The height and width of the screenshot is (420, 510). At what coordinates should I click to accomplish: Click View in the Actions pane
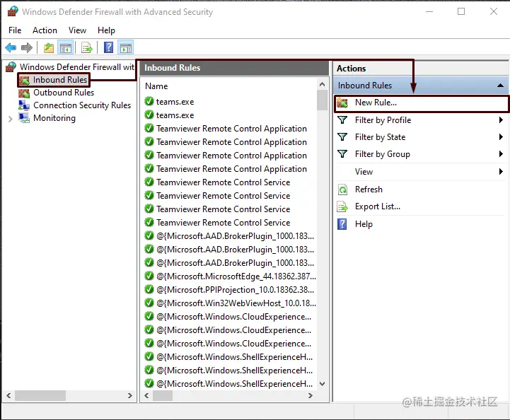(x=364, y=171)
